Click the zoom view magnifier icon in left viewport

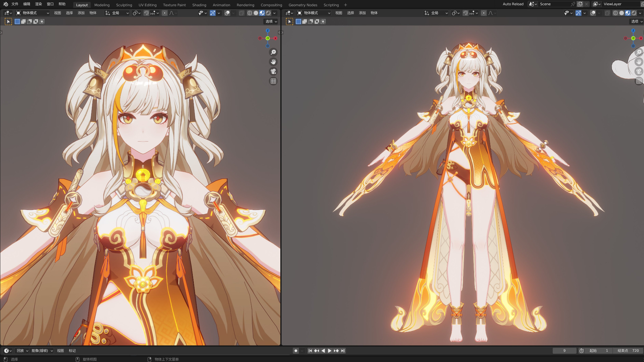pos(273,52)
